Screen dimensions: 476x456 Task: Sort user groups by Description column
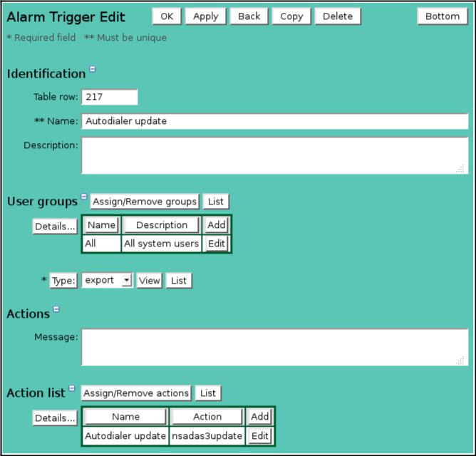[162, 225]
